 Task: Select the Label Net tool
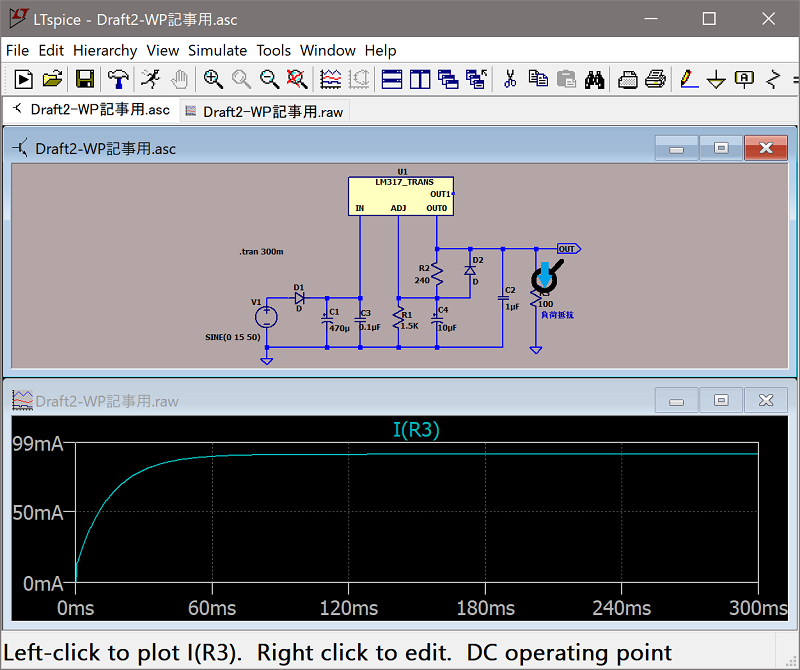pos(744,79)
